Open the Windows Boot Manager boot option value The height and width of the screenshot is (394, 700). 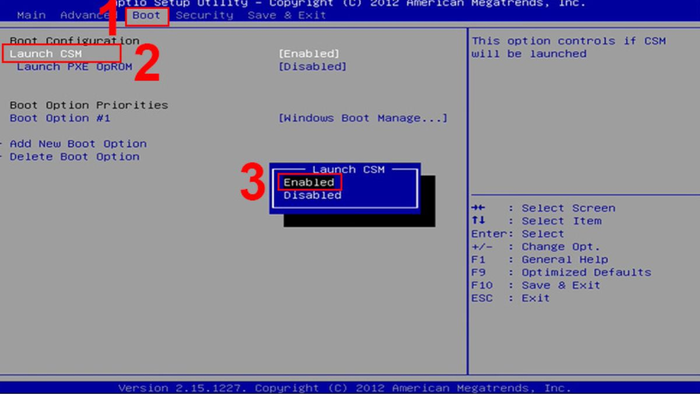point(363,118)
